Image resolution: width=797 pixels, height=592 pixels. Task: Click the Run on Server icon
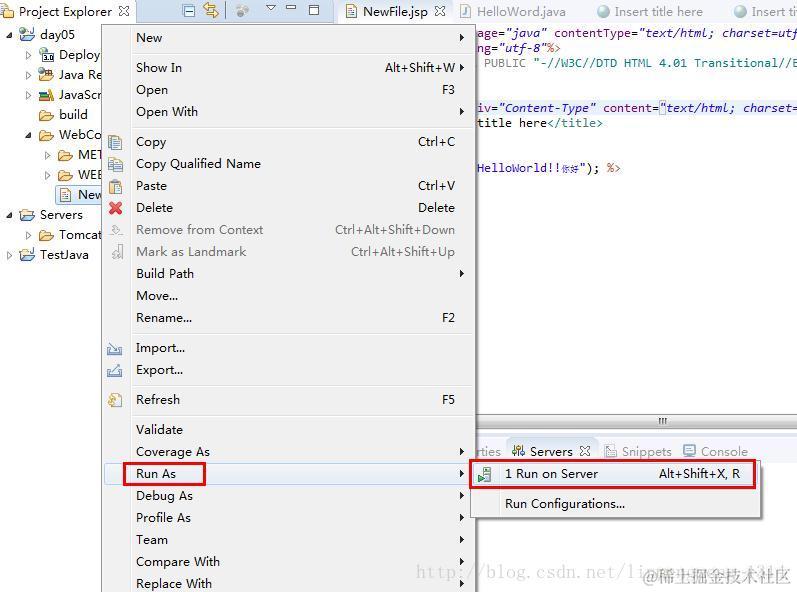coord(484,474)
